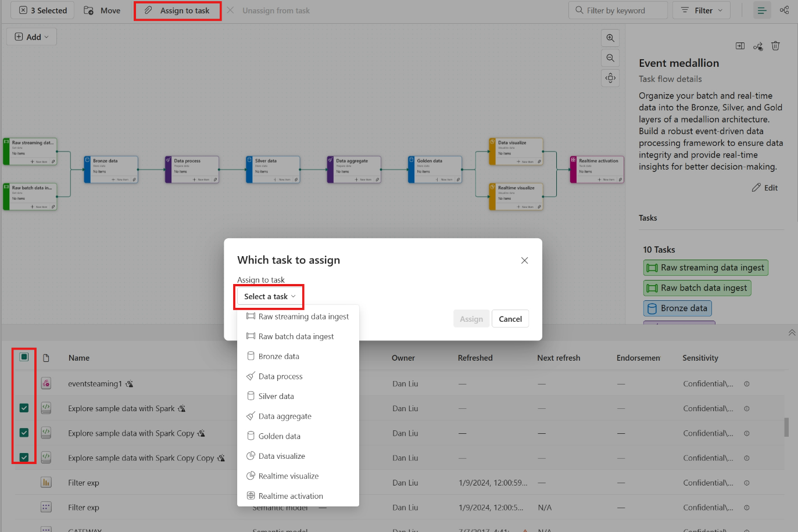Sort by the Next refresh column header
This screenshot has width=798, height=532.
(559, 358)
